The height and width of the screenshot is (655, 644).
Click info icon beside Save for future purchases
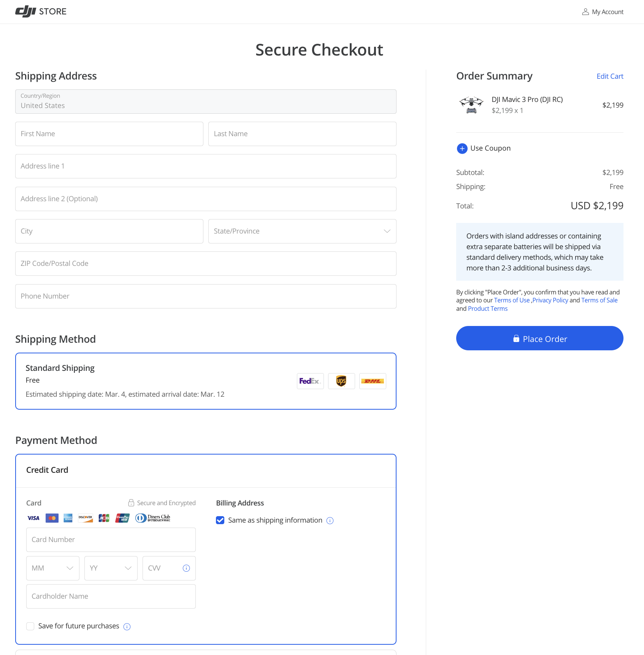(x=127, y=626)
